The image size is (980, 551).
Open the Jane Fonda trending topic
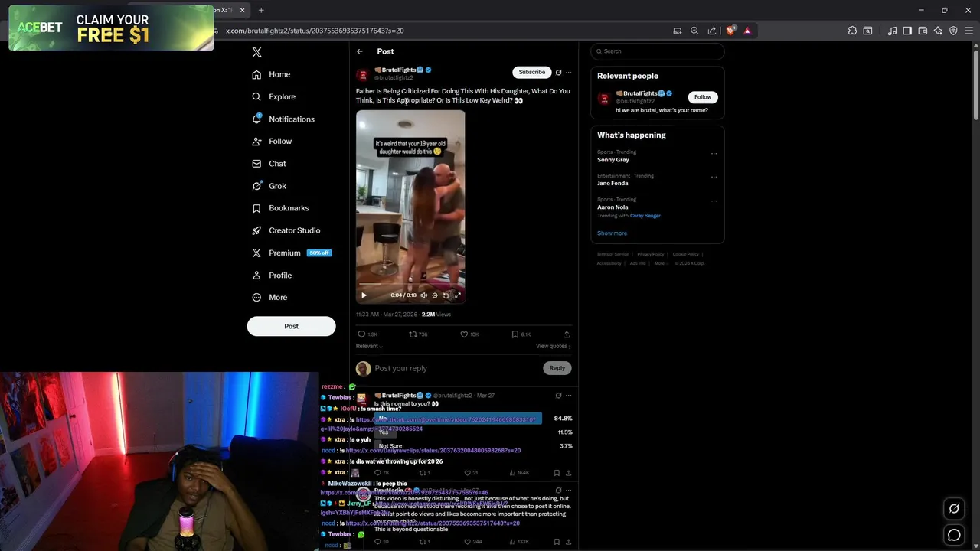[612, 184]
